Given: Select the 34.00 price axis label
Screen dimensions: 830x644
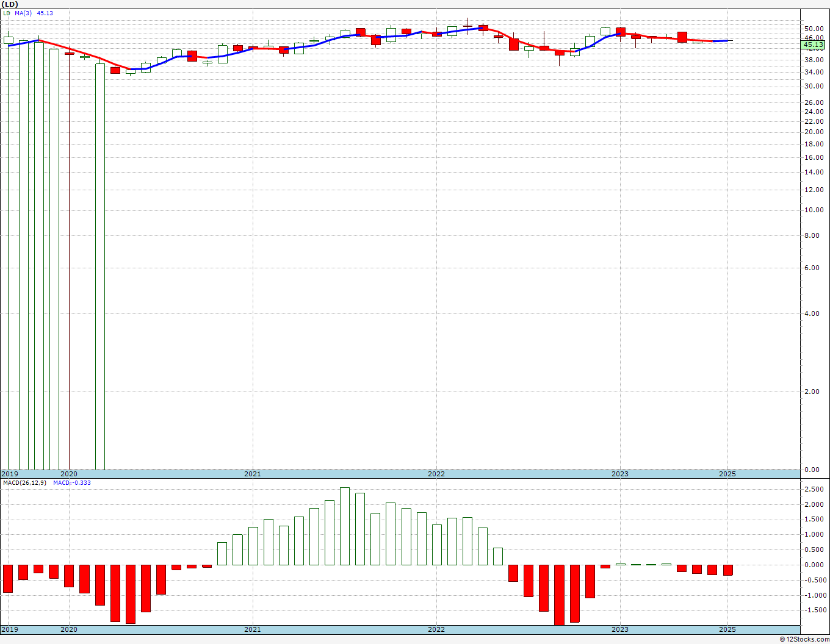Looking at the screenshot, I should point(814,72).
